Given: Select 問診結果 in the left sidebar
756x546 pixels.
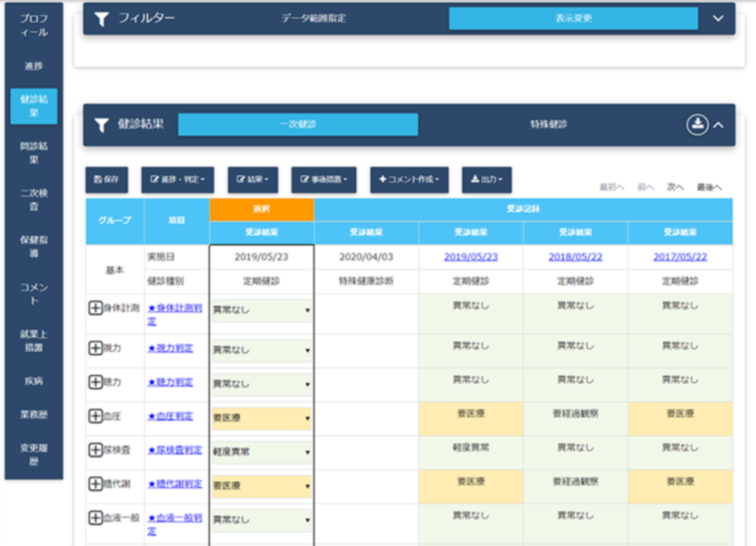Looking at the screenshot, I should [34, 152].
